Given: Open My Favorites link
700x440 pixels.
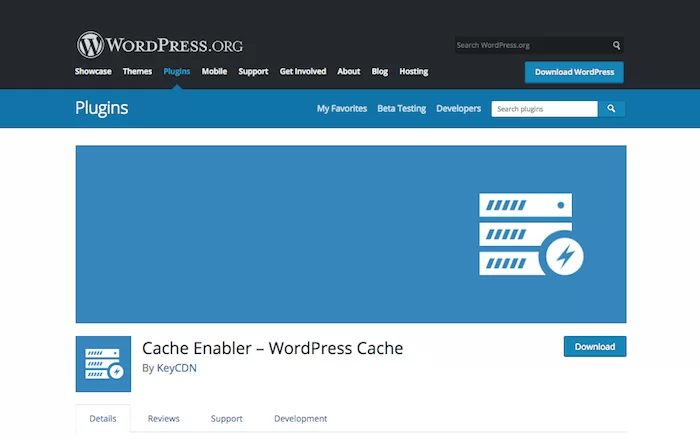Looking at the screenshot, I should point(342,108).
